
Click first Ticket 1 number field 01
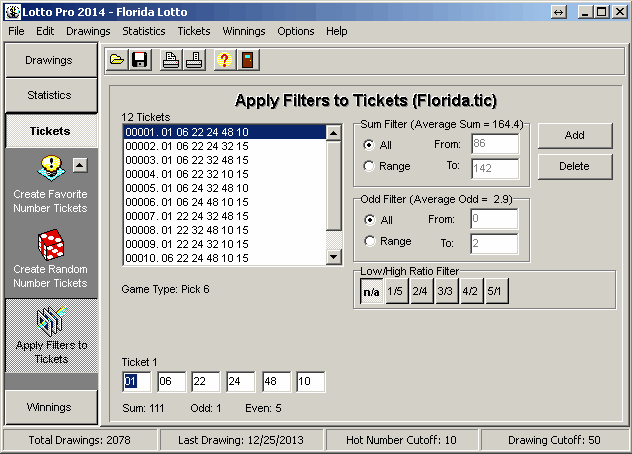tap(137, 381)
